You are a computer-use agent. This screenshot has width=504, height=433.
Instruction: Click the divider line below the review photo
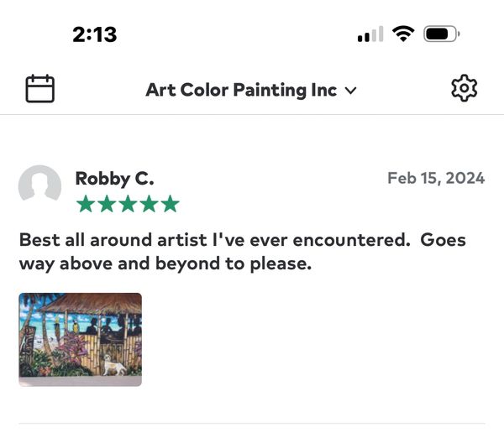[x=252, y=423]
